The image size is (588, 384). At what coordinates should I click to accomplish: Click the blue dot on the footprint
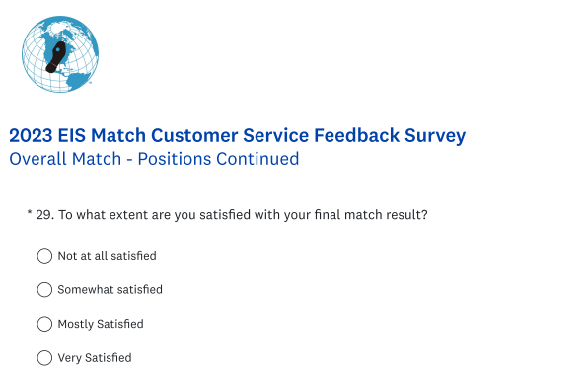[x=58, y=49]
